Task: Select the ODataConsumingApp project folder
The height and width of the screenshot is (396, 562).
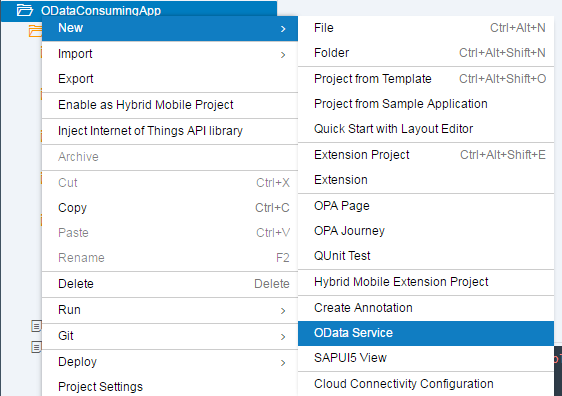Action: [138, 11]
